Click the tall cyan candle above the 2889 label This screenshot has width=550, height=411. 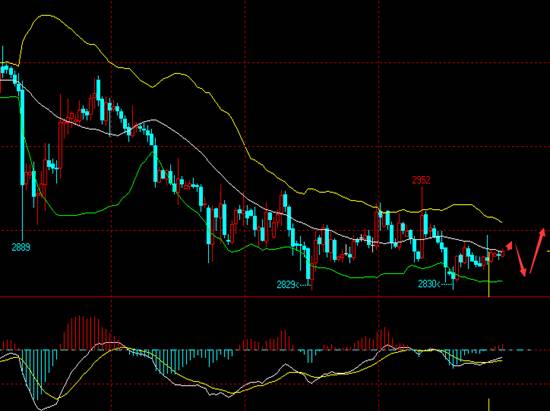tap(22, 137)
